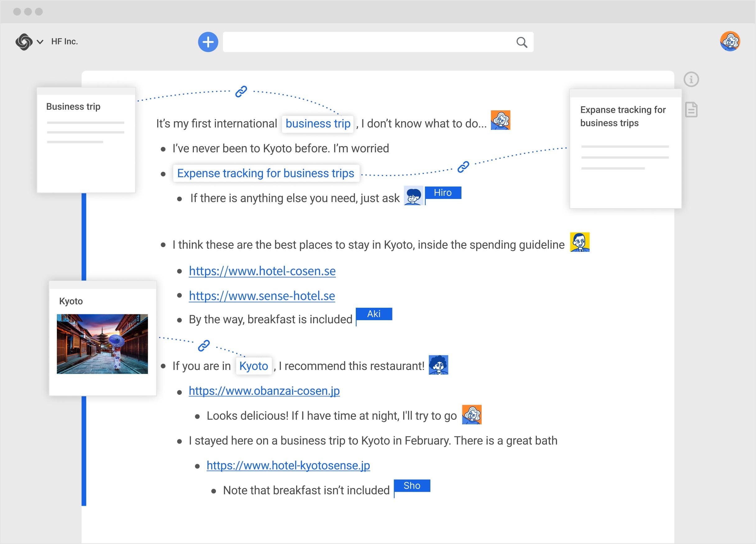Click the chain link icon beside Expense tracking
Image resolution: width=756 pixels, height=544 pixels.
pos(463,167)
